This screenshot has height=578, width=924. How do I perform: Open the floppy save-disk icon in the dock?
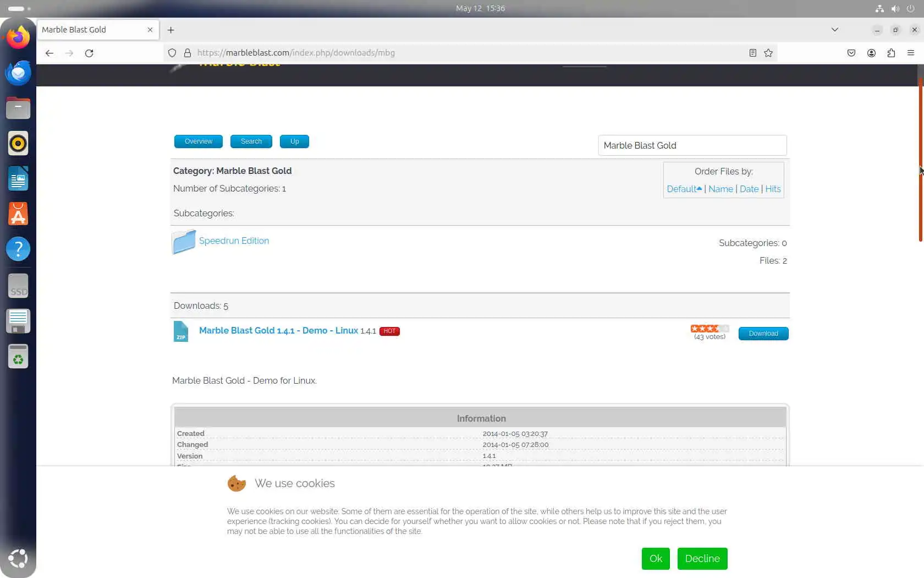tap(18, 321)
